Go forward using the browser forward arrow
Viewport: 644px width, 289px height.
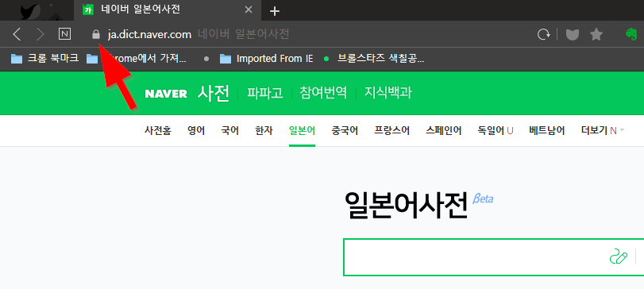(40, 34)
